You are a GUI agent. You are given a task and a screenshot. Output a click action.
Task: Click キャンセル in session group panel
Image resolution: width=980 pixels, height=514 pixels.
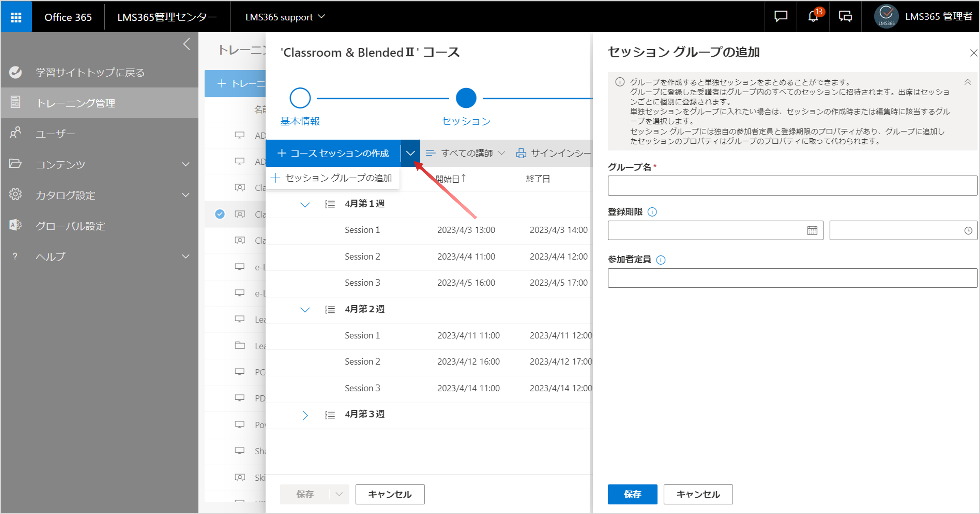tap(698, 494)
